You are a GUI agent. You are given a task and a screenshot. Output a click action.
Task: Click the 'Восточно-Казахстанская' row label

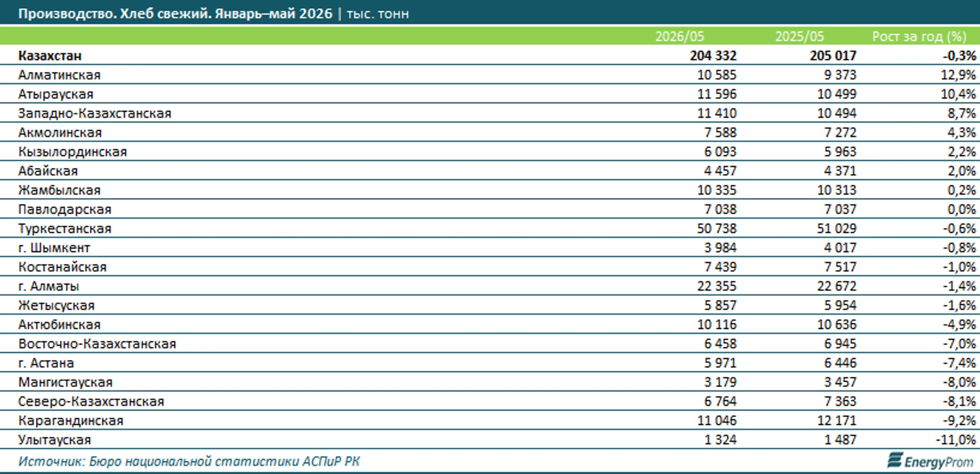point(97,344)
